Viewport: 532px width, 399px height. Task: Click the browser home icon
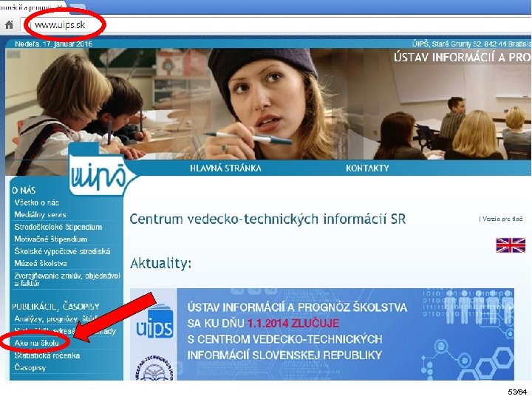click(9, 25)
